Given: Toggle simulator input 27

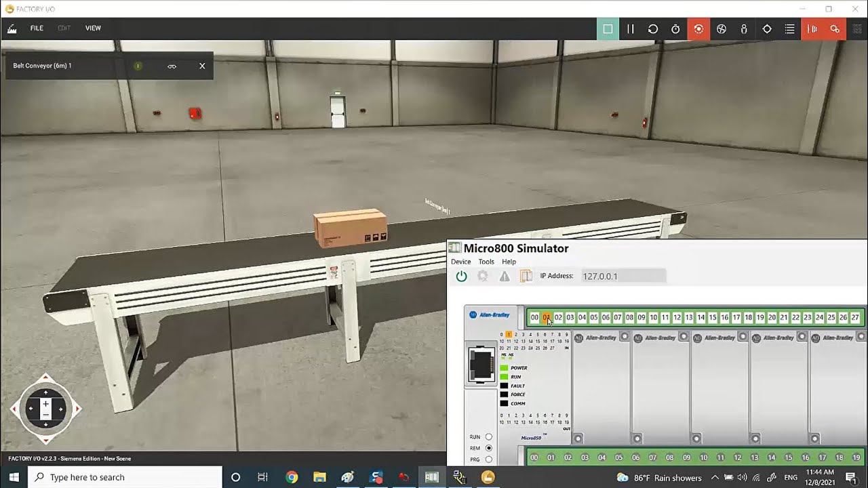Looking at the screenshot, I should point(855,317).
